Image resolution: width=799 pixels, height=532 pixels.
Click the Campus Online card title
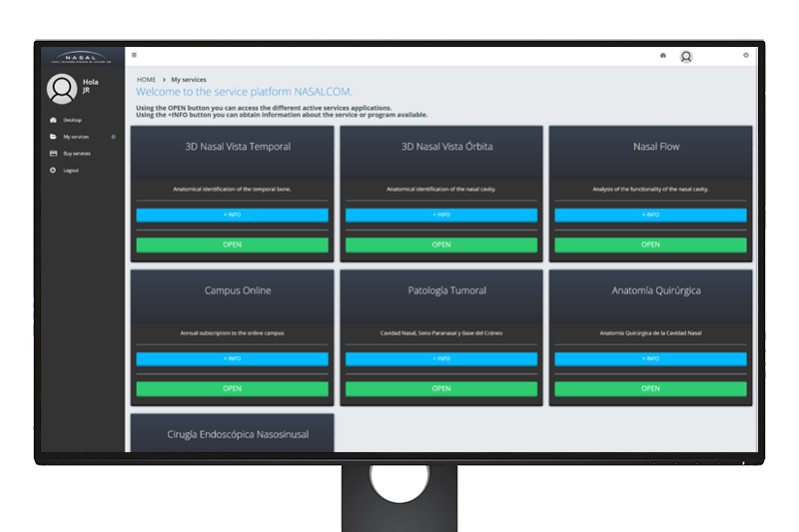point(238,290)
